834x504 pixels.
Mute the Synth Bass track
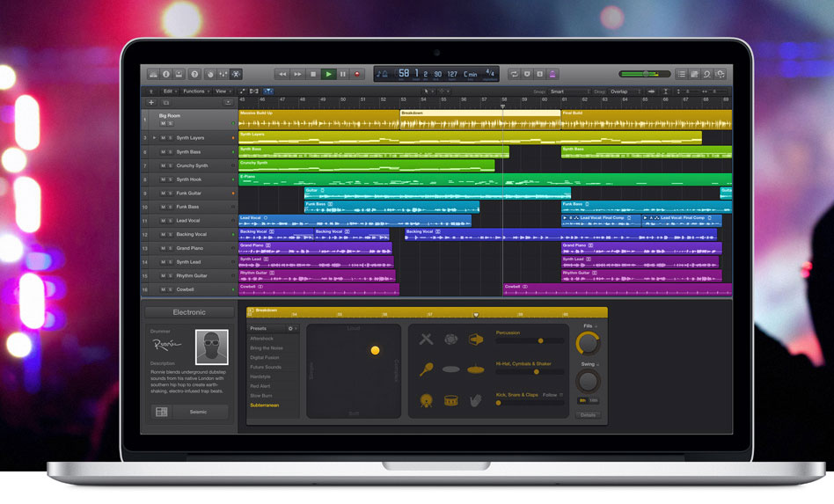[x=162, y=152]
